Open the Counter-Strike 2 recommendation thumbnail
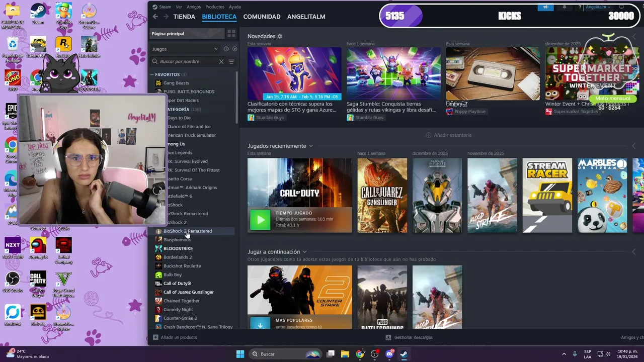This screenshot has width=644, height=362. [x=300, y=297]
